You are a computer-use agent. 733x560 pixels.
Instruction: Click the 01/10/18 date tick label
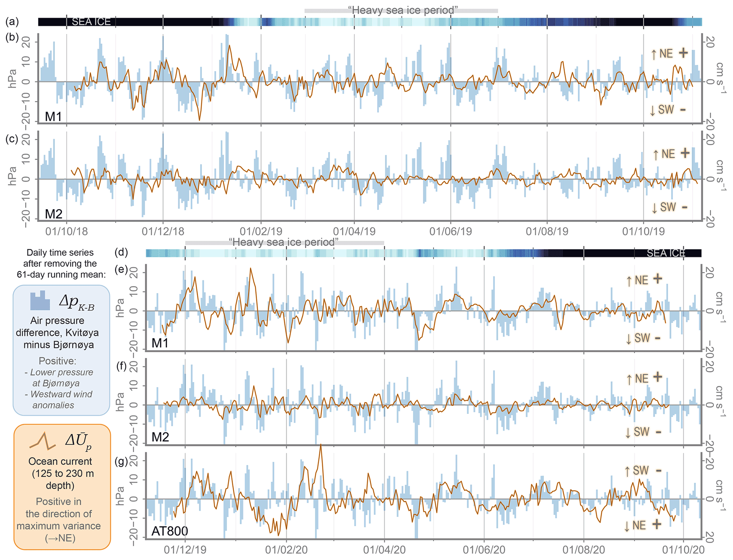pyautogui.click(x=66, y=232)
